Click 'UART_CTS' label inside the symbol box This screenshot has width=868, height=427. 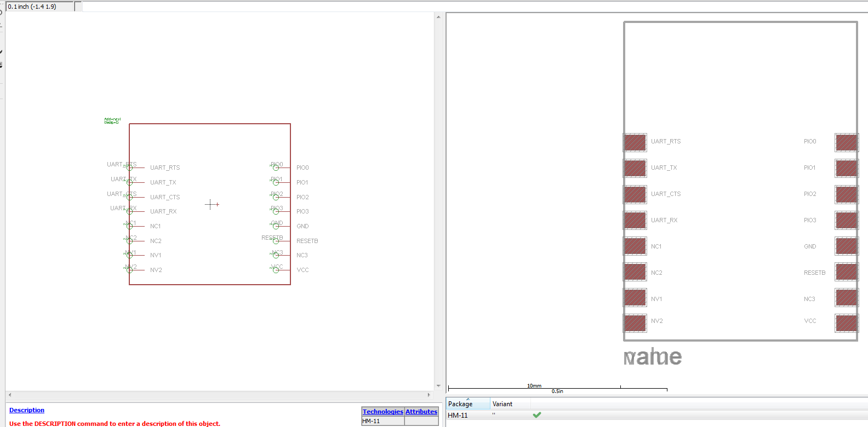(x=165, y=197)
